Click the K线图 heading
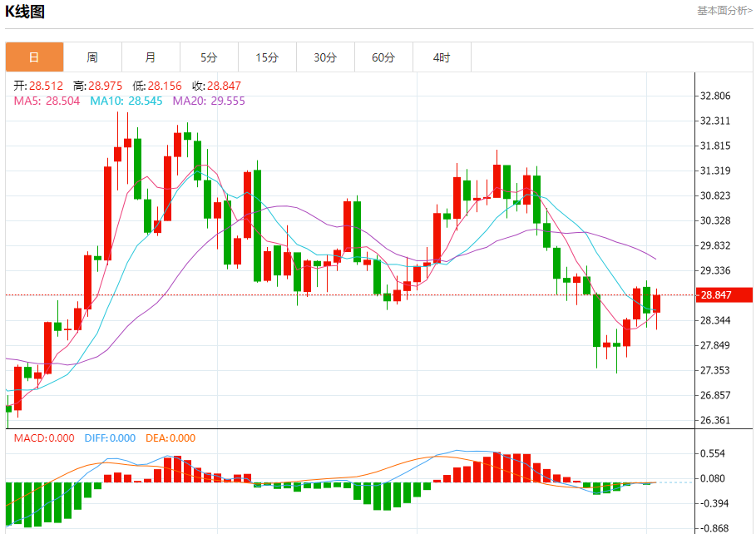Viewport: 756px width, 534px height. tap(25, 11)
